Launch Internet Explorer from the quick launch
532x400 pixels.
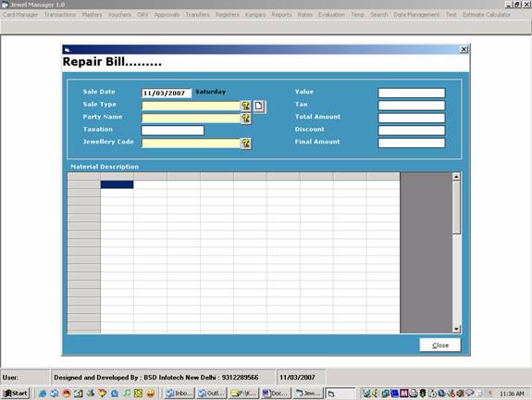43,394
